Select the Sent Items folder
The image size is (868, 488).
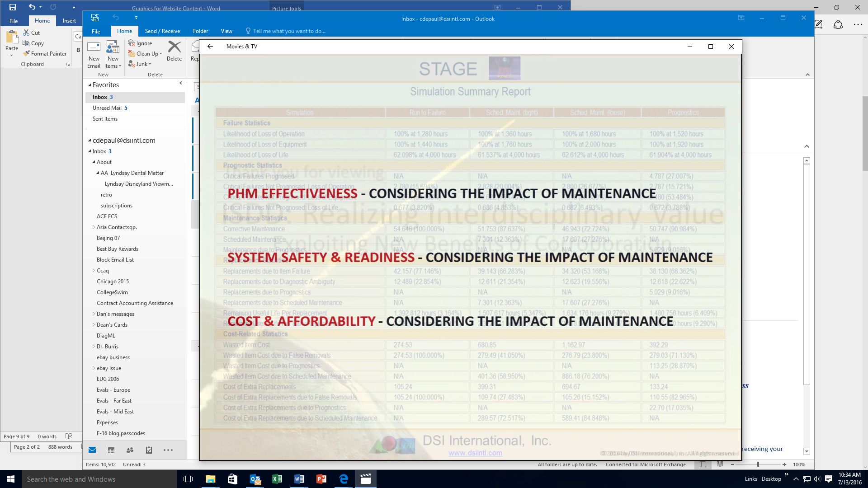tap(105, 119)
